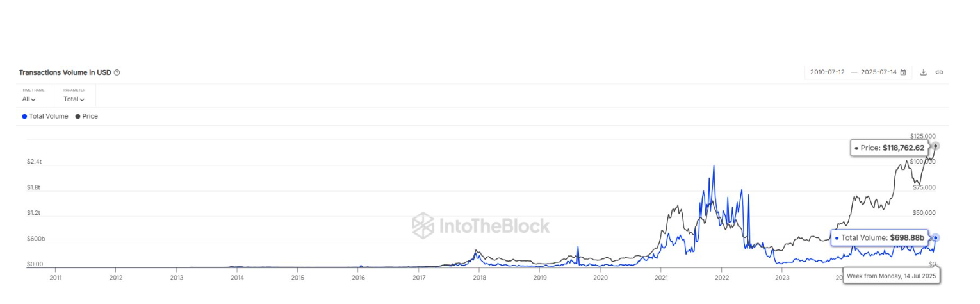Click the Week from Monday date tooltip
Image resolution: width=980 pixels, height=304 pixels.
tap(891, 275)
